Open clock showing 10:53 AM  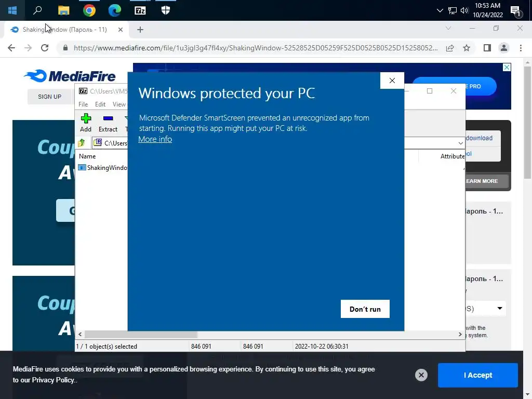(x=487, y=10)
